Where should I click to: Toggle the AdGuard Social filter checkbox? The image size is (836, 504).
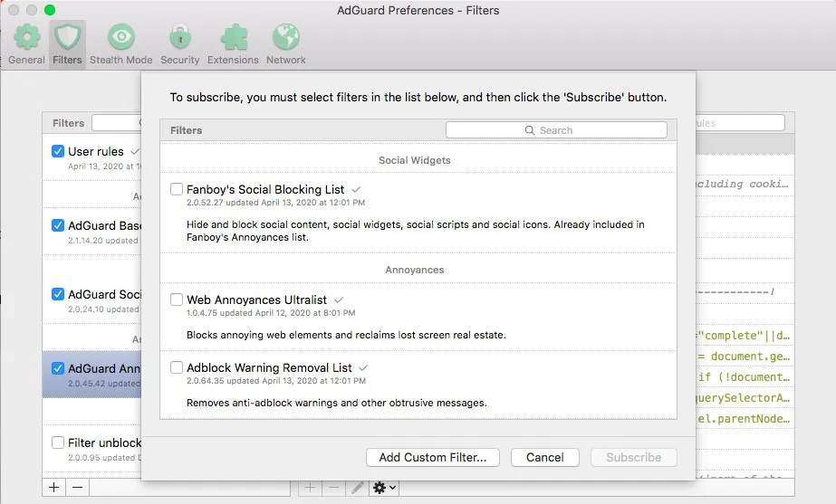coord(58,294)
